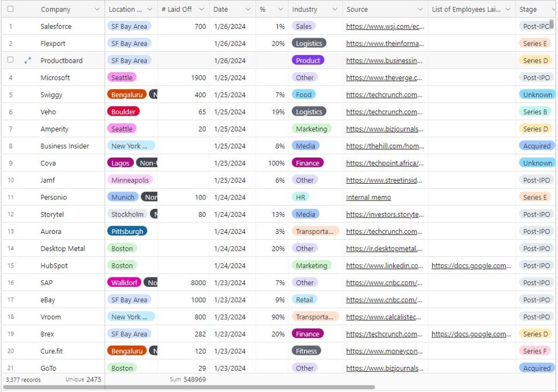Open the Salesforce wsj.com source link
This screenshot has width=558, height=392.
click(x=384, y=26)
